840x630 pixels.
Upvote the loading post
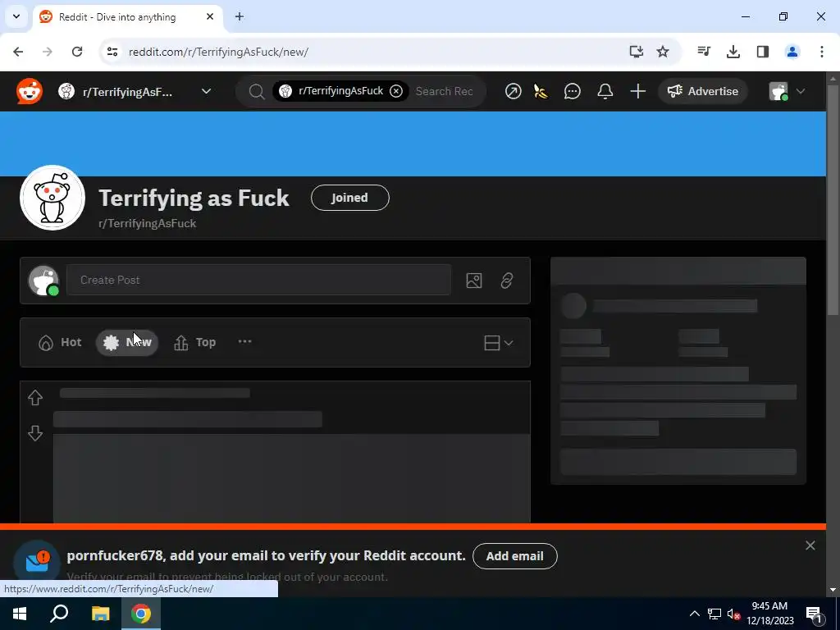pyautogui.click(x=35, y=398)
